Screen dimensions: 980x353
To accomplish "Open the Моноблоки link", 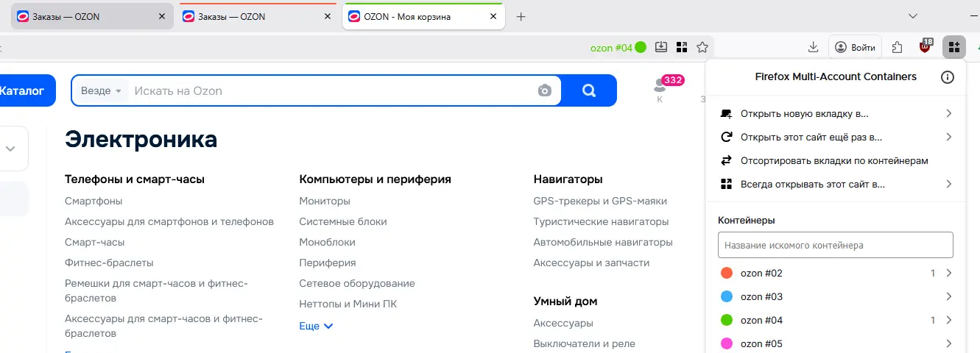I will tap(327, 242).
